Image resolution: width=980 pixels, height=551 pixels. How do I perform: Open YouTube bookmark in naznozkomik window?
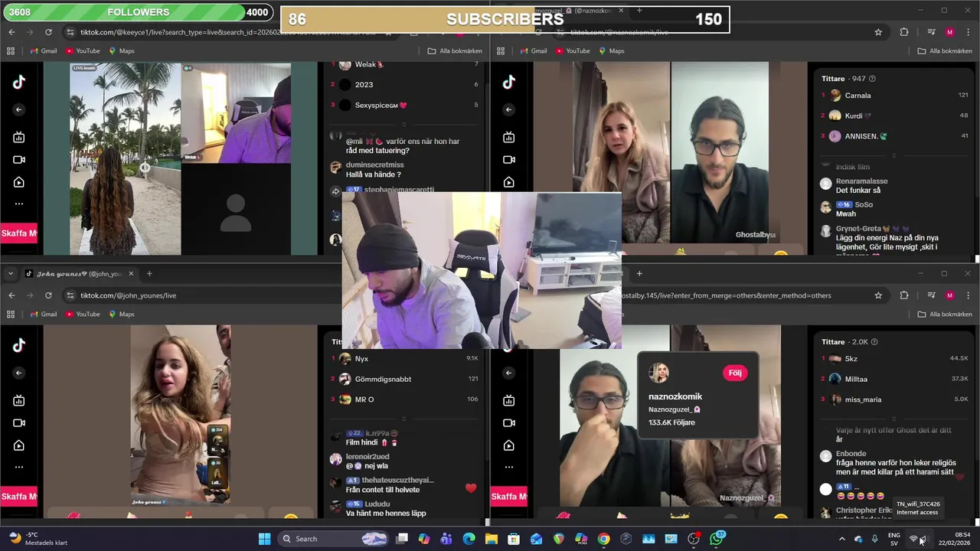572,51
